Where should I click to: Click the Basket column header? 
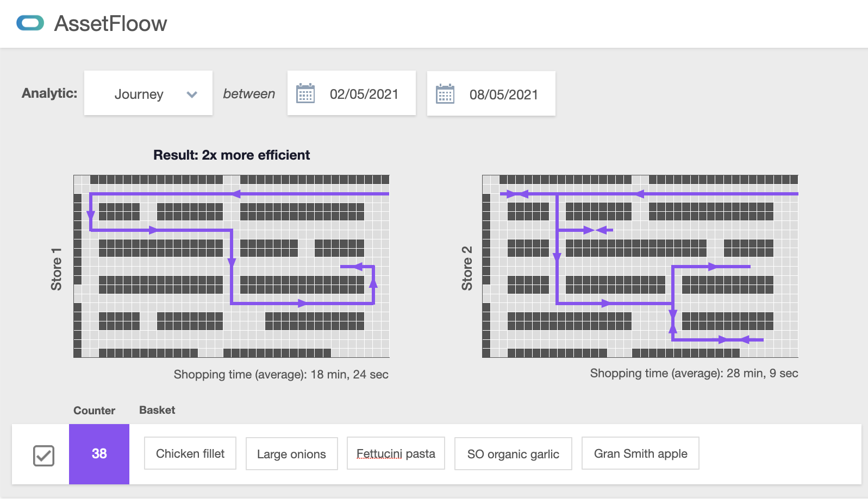[157, 410]
